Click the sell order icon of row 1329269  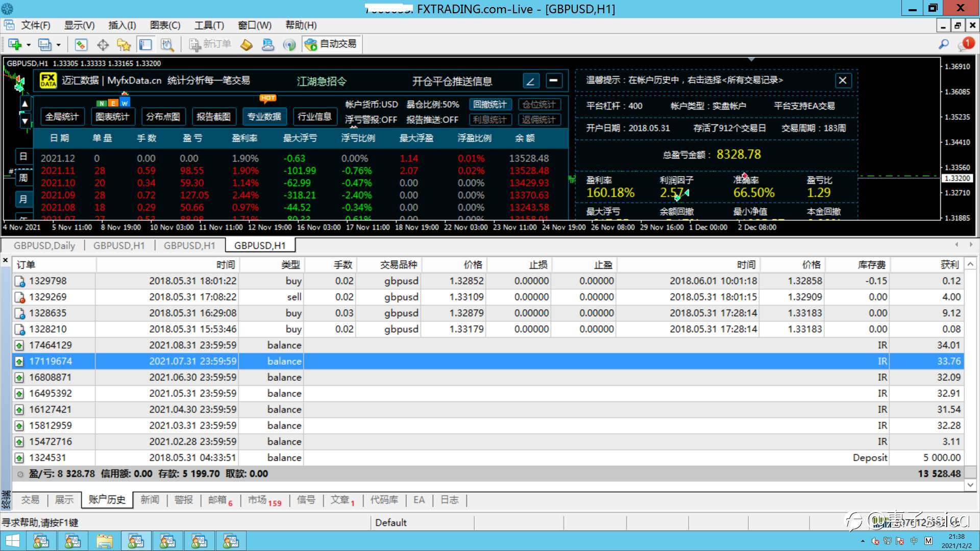[19, 297]
